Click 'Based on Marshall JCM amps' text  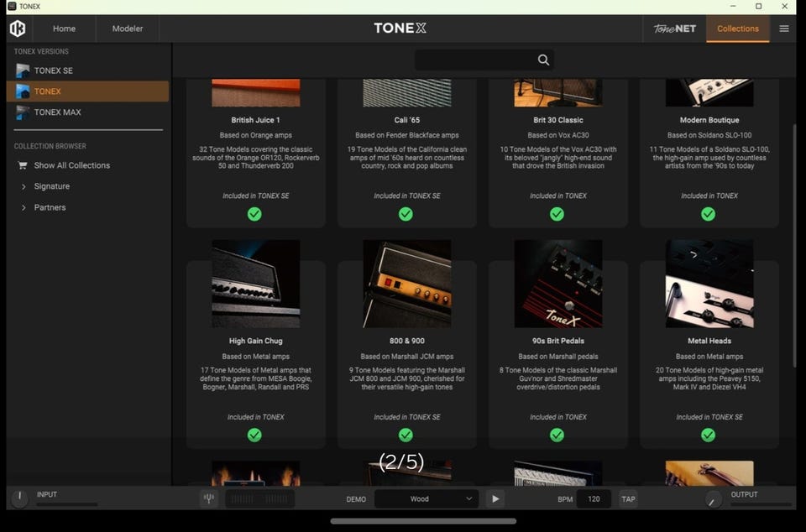tap(407, 357)
